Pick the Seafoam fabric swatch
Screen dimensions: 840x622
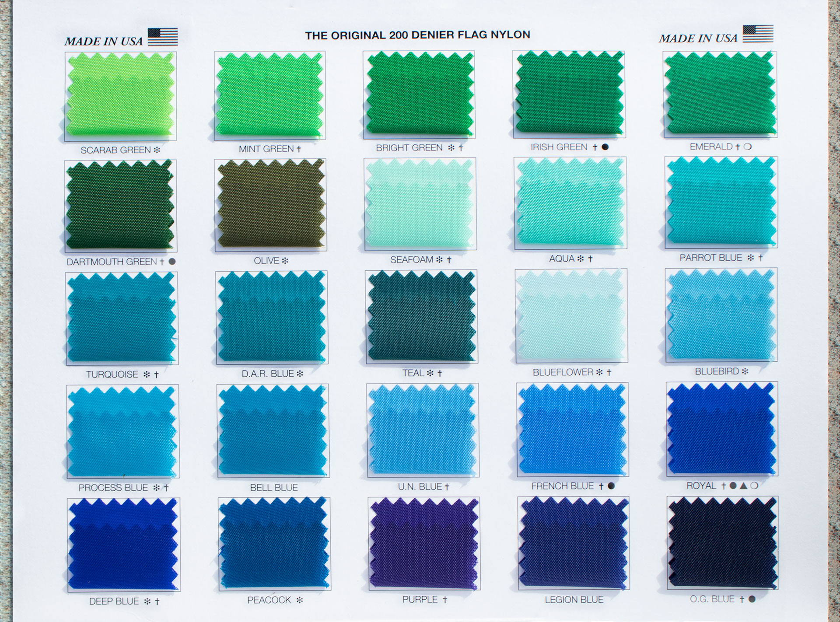coord(420,205)
